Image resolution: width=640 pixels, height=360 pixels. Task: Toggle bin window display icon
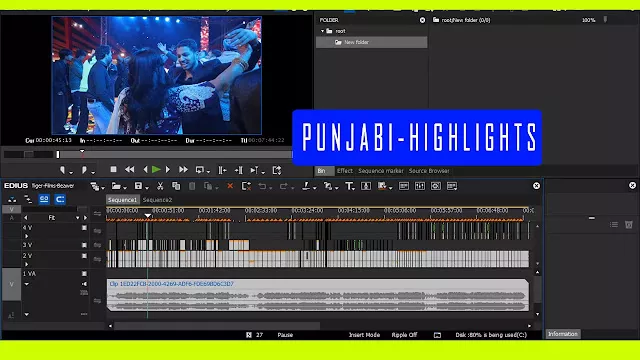coord(404,186)
